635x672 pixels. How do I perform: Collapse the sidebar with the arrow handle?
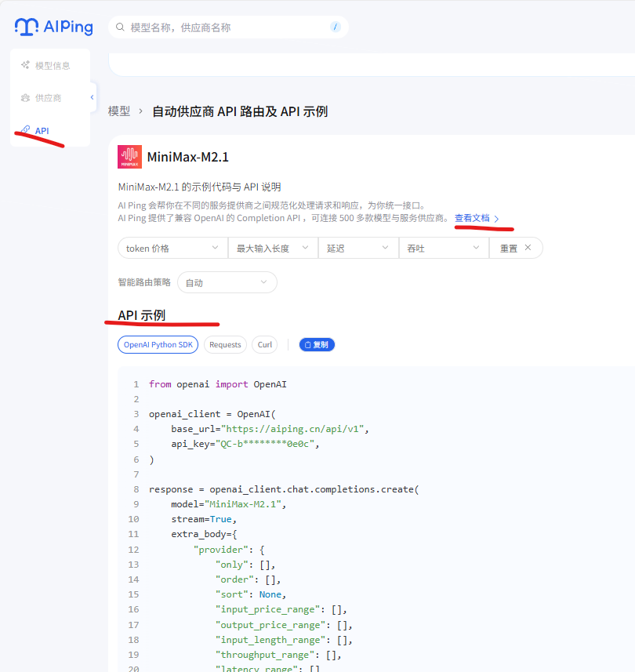(x=93, y=97)
